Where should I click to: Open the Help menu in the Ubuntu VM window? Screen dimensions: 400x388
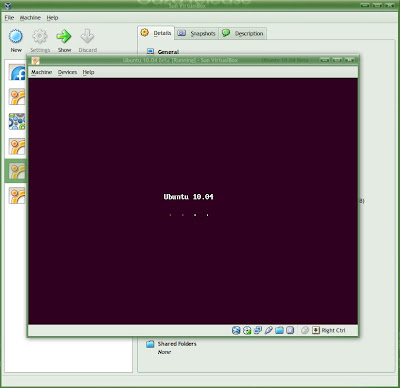(88, 72)
